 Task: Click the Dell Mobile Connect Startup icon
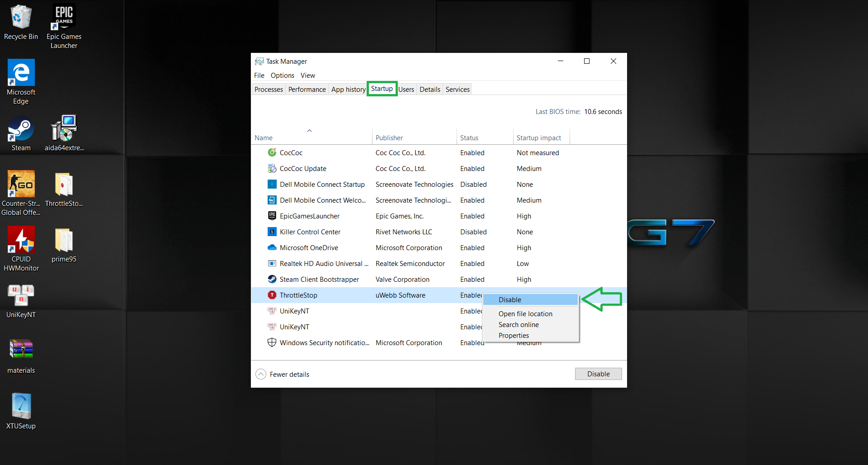tap(272, 184)
